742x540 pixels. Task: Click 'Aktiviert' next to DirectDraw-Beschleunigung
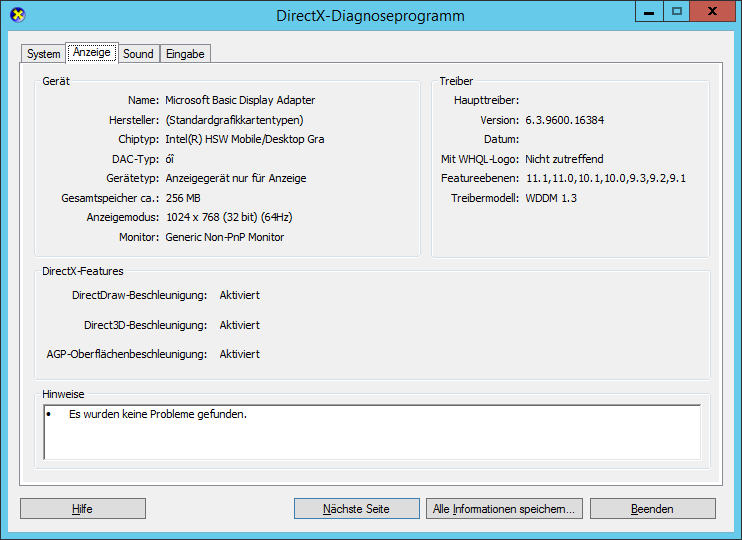click(239, 295)
